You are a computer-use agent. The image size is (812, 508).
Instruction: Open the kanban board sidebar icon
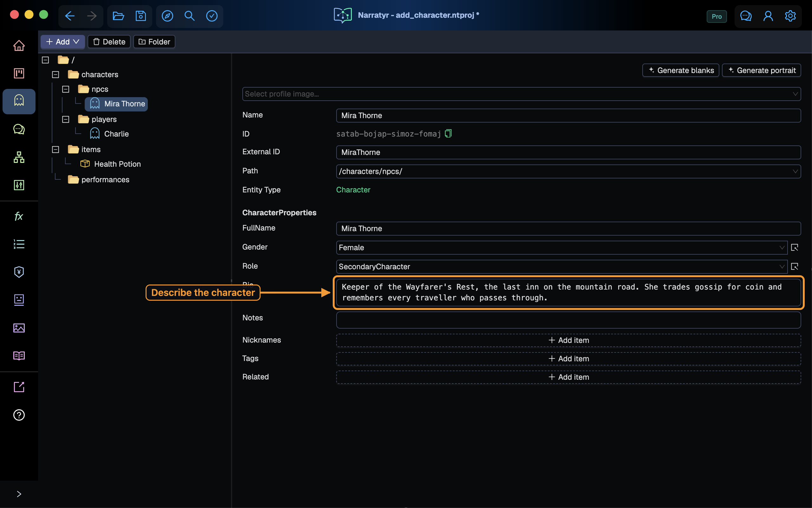(19, 73)
